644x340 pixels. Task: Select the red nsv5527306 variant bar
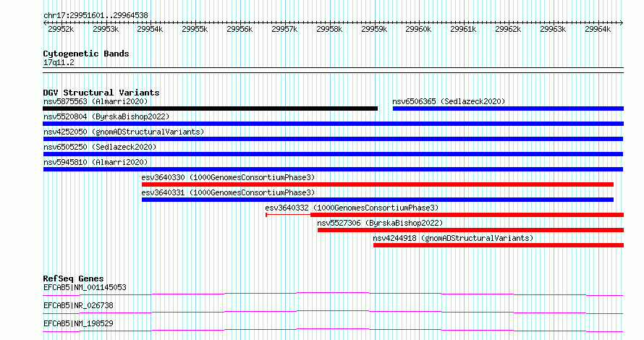tap(470, 230)
